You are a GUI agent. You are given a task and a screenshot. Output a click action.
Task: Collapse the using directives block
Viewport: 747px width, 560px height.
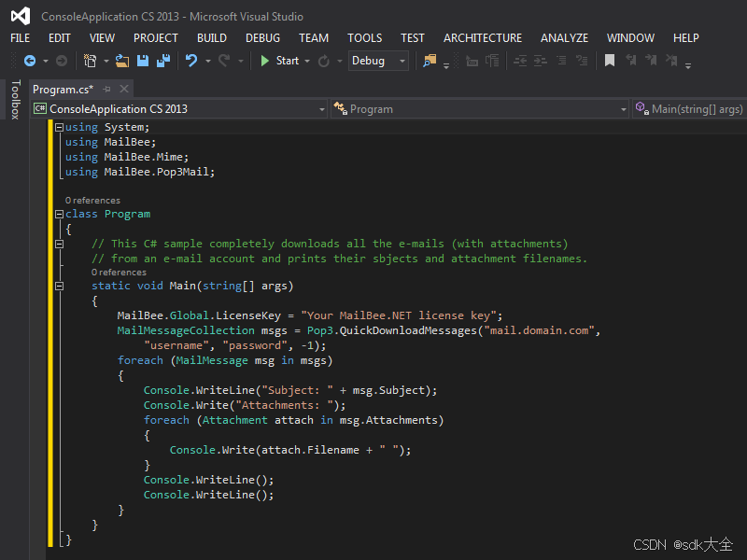point(58,126)
